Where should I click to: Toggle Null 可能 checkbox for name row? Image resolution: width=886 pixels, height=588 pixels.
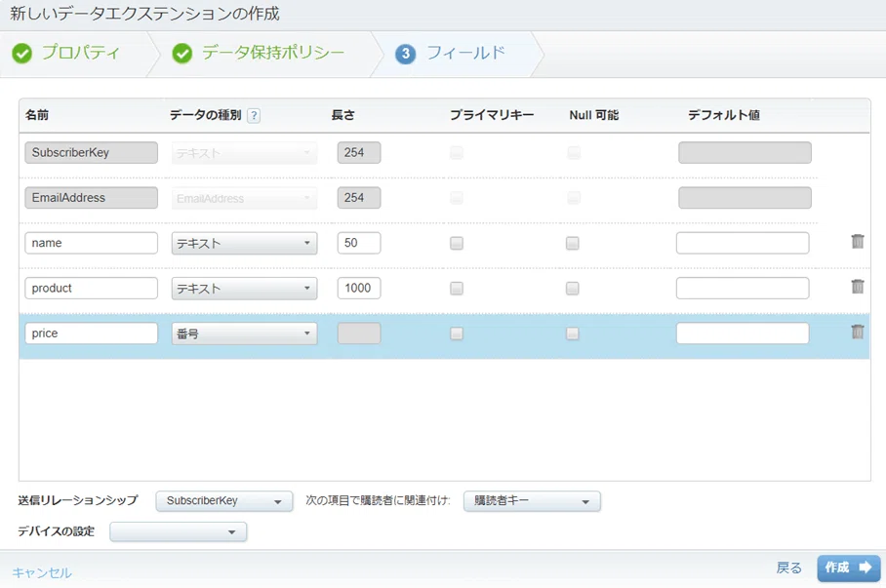[x=573, y=243]
